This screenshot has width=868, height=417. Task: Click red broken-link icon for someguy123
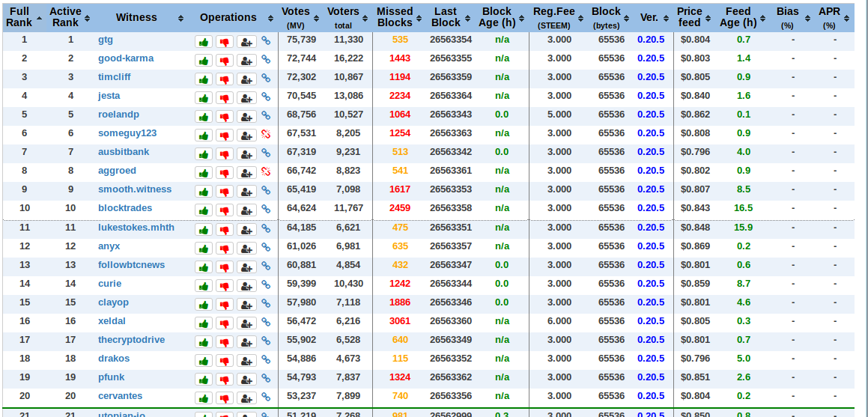coord(266,135)
